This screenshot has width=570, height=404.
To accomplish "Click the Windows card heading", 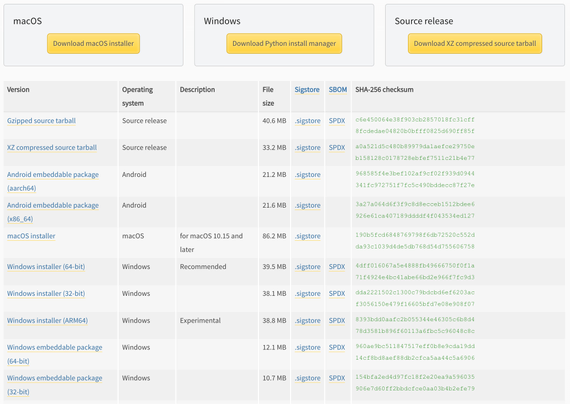I will coord(222,21).
